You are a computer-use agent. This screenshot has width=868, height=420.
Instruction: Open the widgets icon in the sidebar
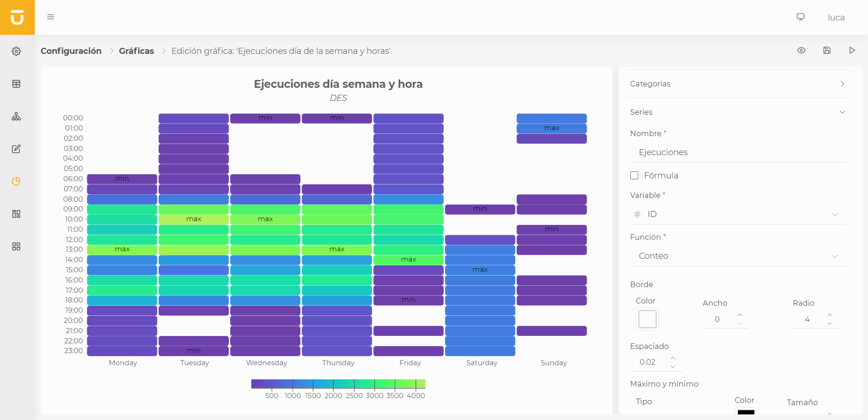pyautogui.click(x=16, y=214)
